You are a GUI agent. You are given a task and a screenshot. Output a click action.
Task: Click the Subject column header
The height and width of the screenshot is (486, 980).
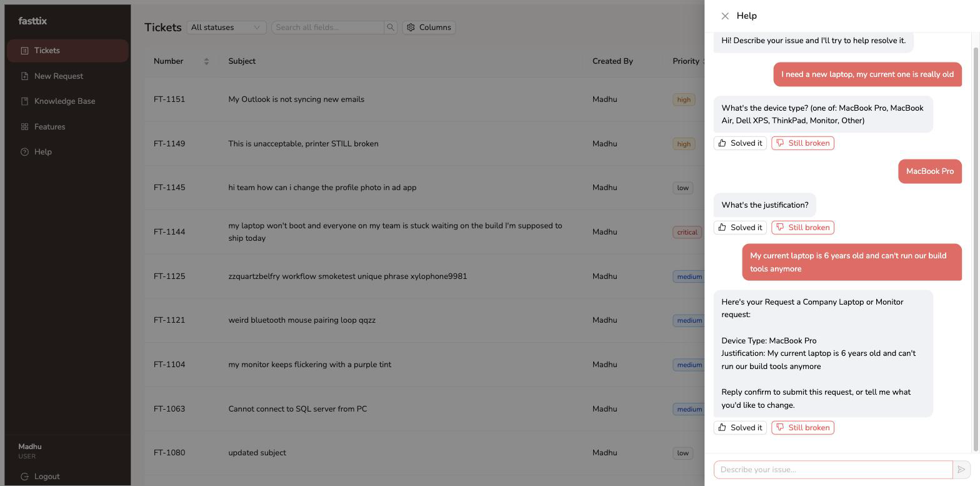tap(242, 61)
